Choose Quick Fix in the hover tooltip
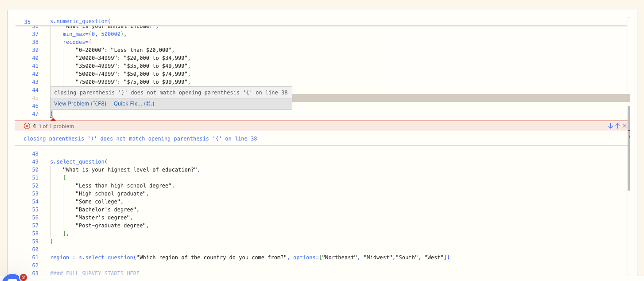 134,104
